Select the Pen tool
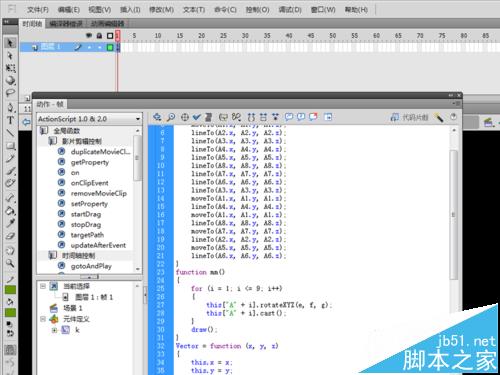This screenshot has height=375, width=500. pyautogui.click(x=10, y=108)
